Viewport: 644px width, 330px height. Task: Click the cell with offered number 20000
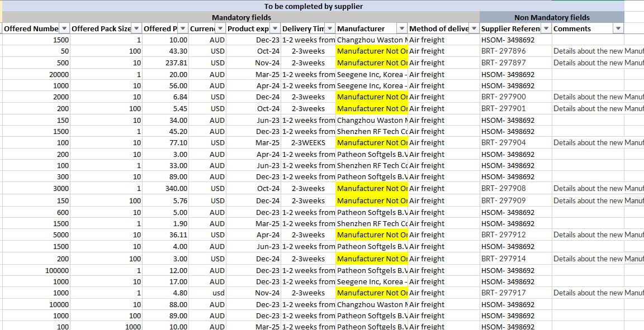click(36, 74)
